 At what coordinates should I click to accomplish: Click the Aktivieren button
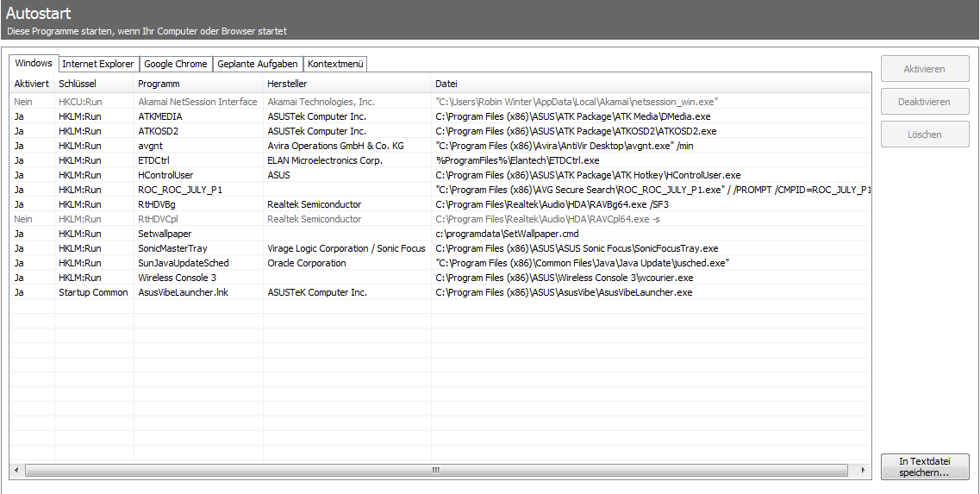pyautogui.click(x=924, y=69)
